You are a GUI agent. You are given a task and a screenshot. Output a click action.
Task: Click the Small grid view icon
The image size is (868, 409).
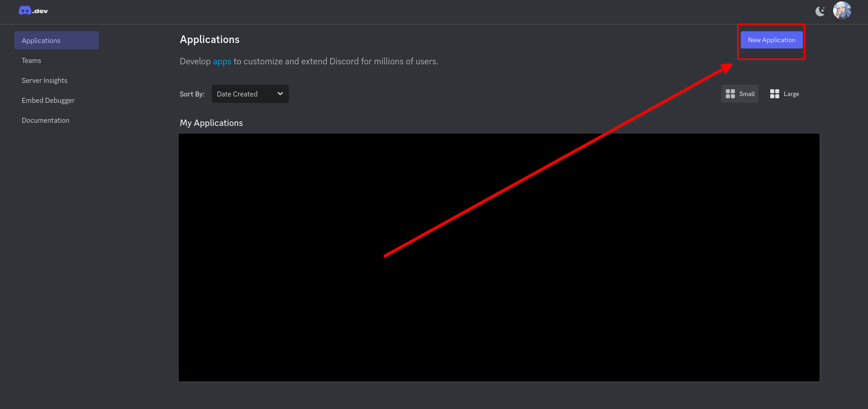(x=730, y=94)
